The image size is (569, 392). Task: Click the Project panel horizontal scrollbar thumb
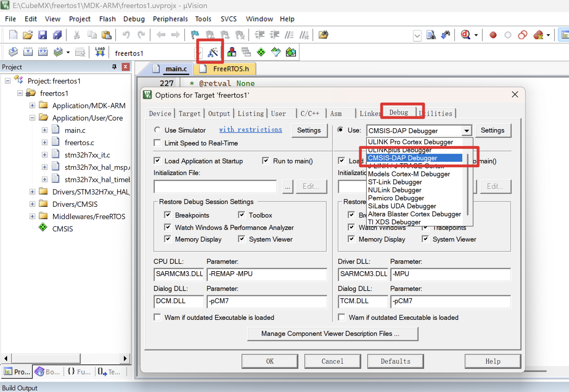[x=46, y=358]
